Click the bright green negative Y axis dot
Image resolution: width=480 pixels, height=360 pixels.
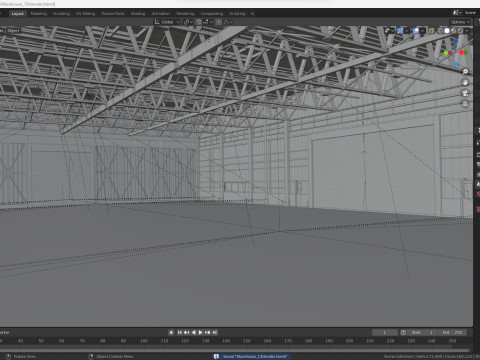(446, 53)
